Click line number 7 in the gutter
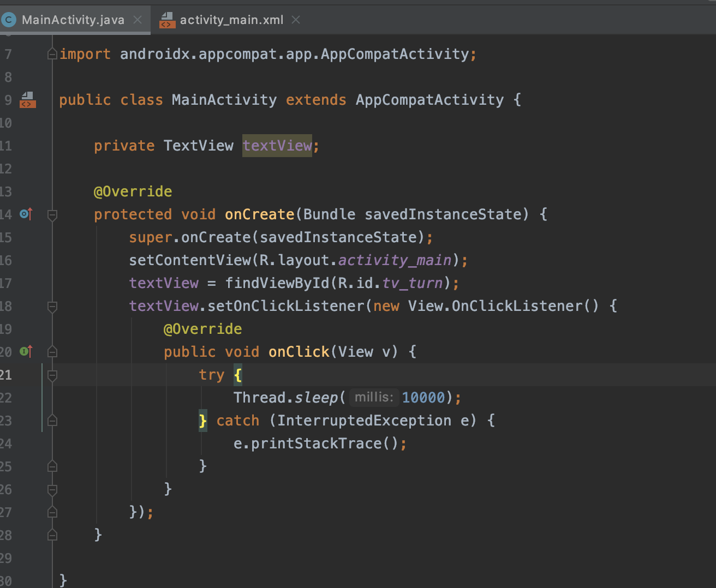The width and height of the screenshot is (716, 588). (x=8, y=54)
